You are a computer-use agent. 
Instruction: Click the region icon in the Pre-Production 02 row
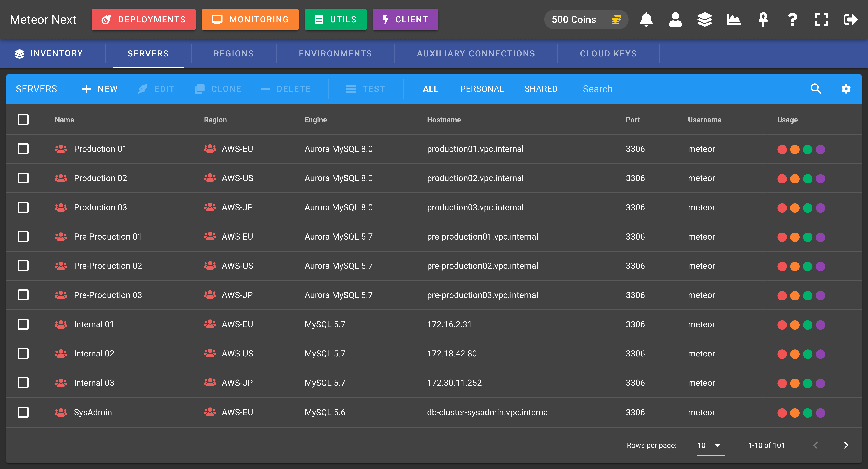point(210,266)
